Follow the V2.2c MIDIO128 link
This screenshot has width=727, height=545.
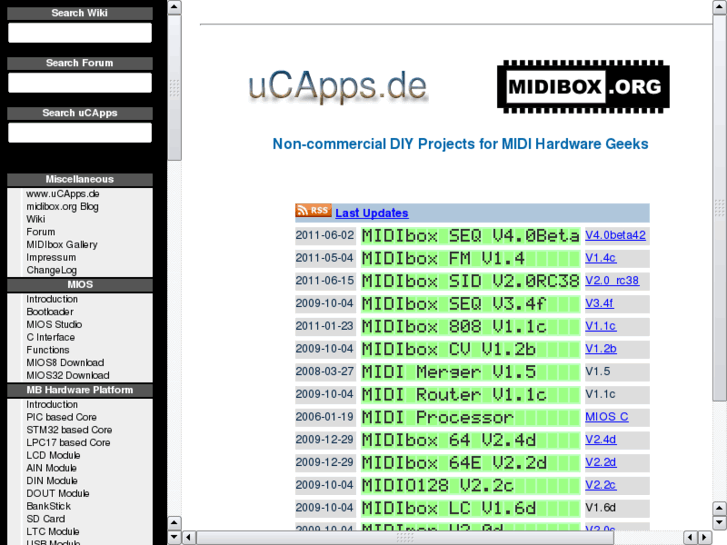point(600,485)
